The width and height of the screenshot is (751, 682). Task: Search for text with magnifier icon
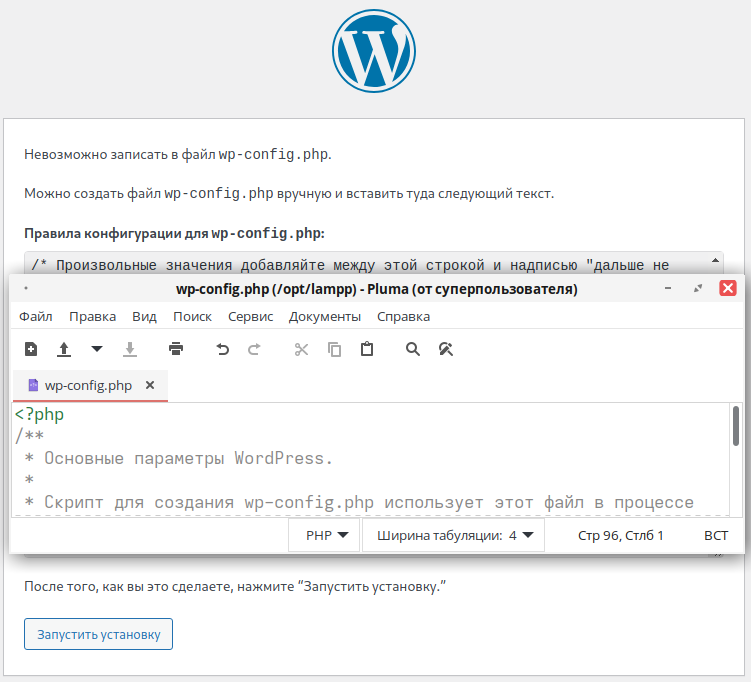[x=413, y=349]
